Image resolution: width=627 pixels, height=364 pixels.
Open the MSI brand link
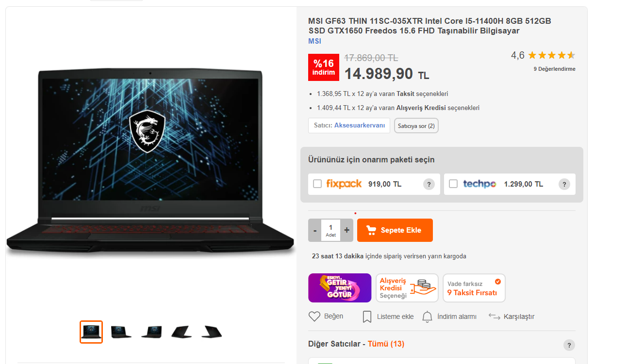point(314,41)
